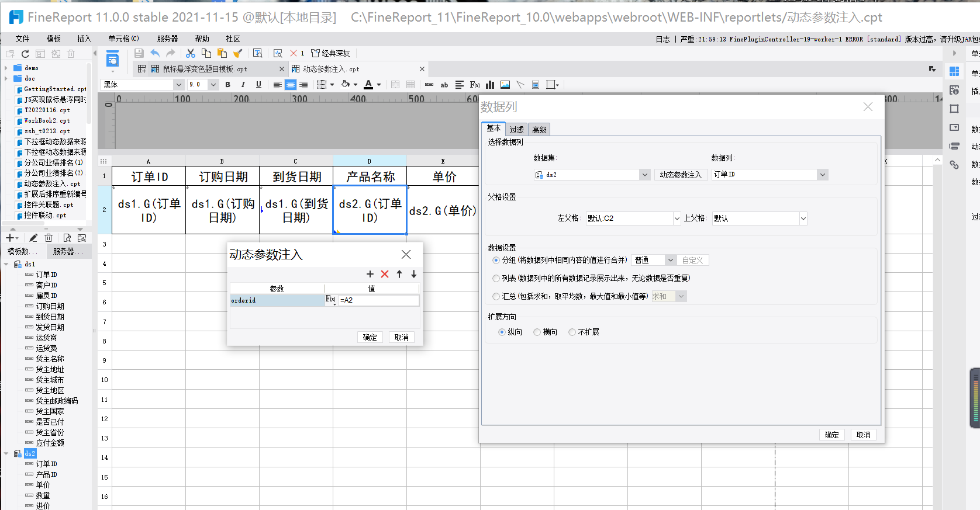Cancel the 动态参数注入 dialog
This screenshot has height=510, width=980.
pos(401,337)
